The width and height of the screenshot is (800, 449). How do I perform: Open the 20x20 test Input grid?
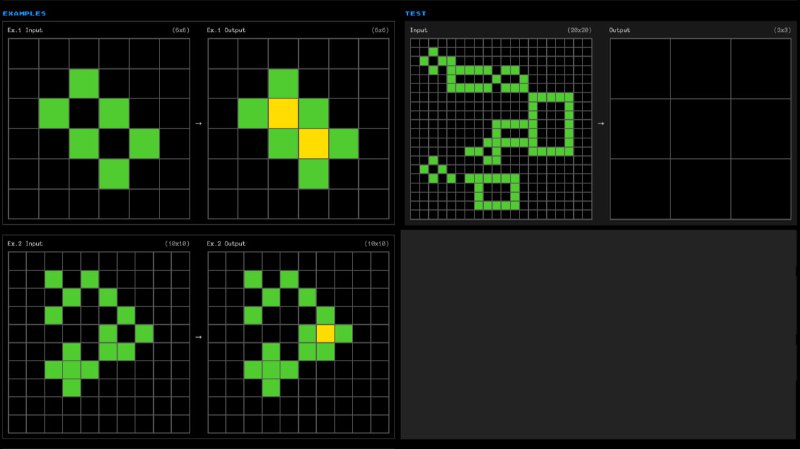pos(501,129)
